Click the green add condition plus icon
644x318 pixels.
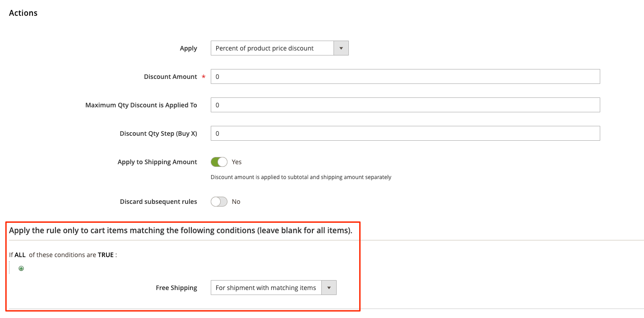[21, 268]
